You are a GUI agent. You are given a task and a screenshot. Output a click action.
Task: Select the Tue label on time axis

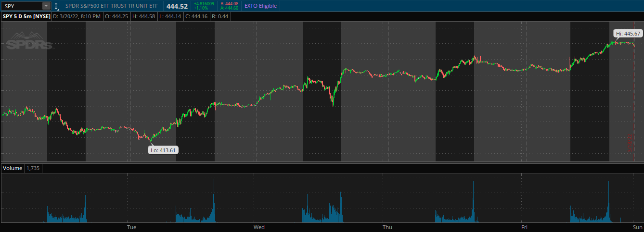(x=131, y=227)
